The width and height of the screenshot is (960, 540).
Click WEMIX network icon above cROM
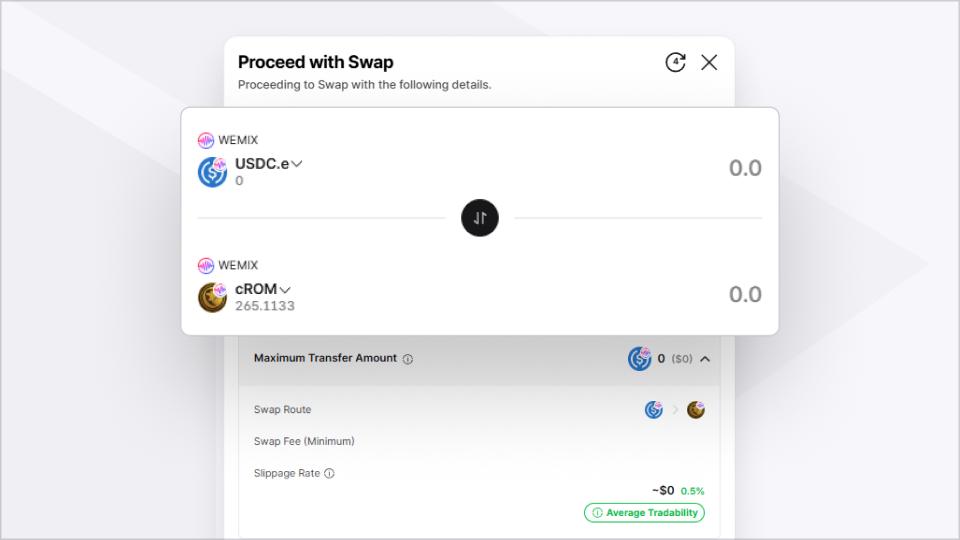(206, 265)
